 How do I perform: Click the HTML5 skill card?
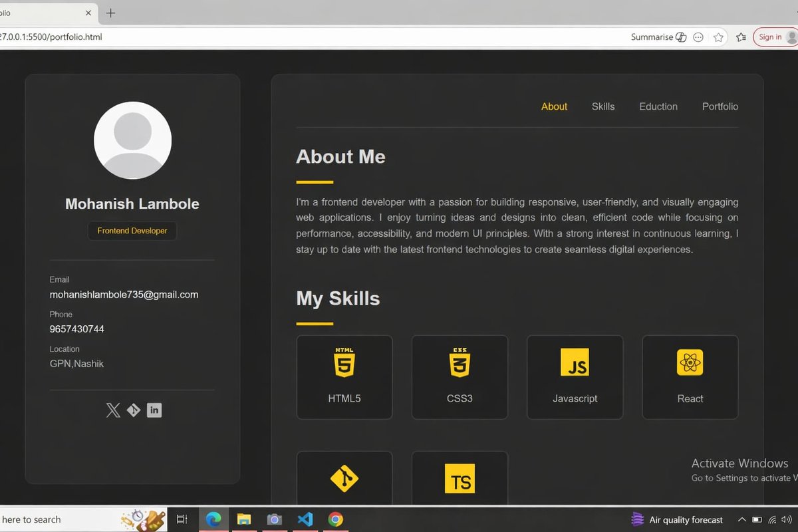(x=344, y=377)
